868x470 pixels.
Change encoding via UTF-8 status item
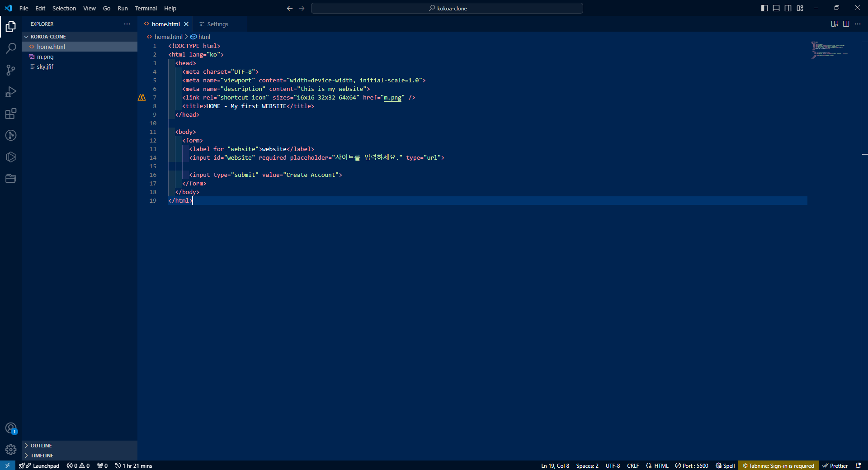[613, 465]
